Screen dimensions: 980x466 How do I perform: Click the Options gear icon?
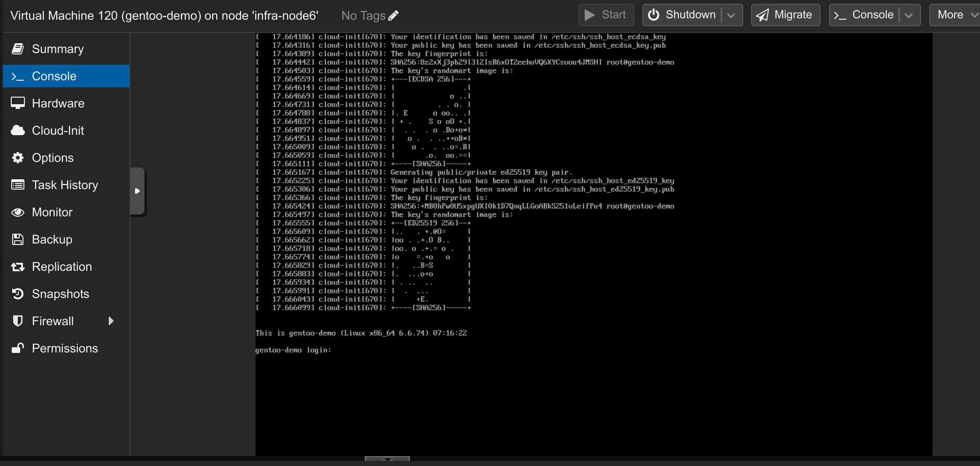coord(18,158)
